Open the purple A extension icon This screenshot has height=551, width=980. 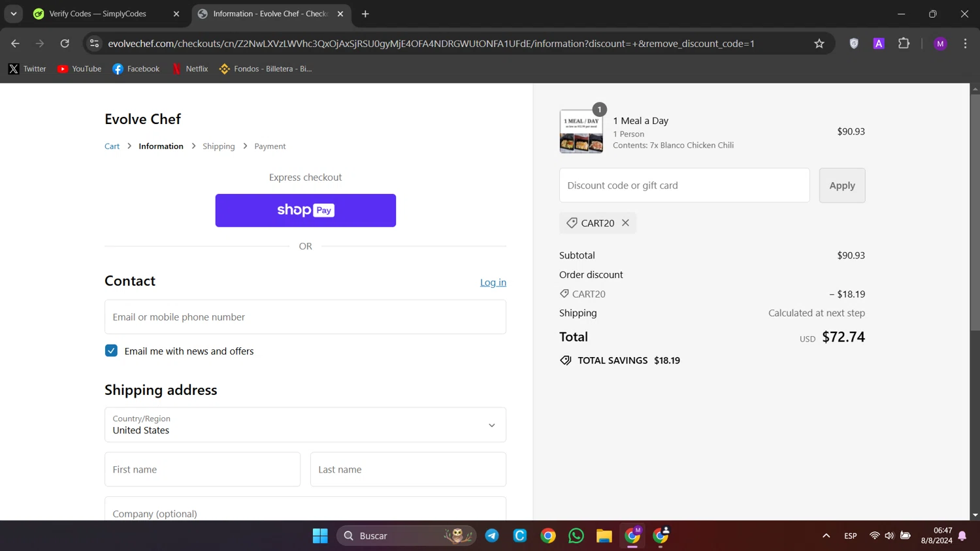click(x=879, y=44)
